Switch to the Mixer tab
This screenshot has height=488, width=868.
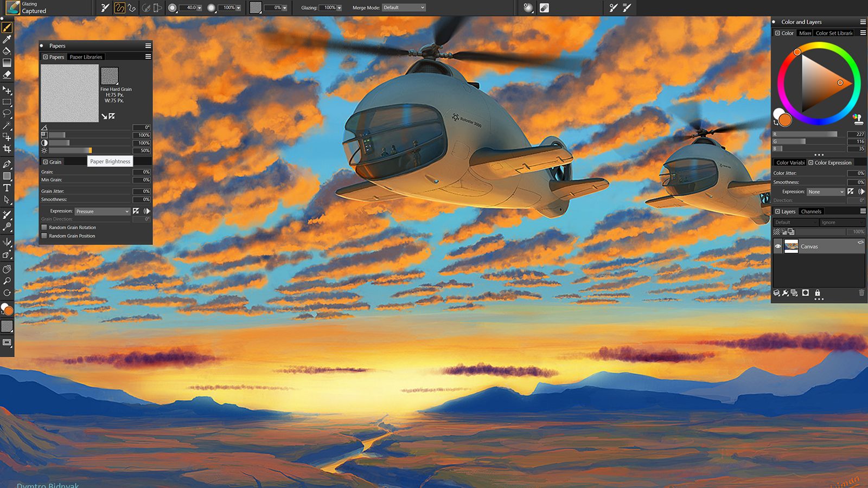pyautogui.click(x=805, y=33)
